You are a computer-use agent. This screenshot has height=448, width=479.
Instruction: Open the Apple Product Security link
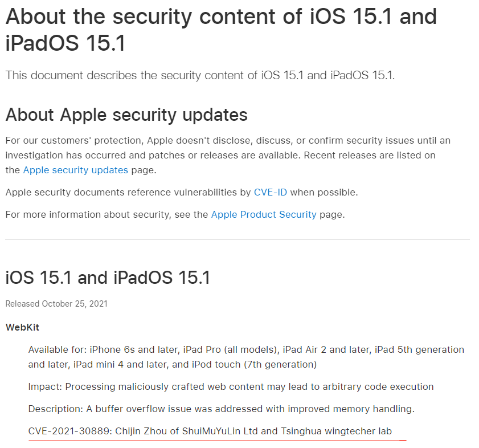point(264,215)
